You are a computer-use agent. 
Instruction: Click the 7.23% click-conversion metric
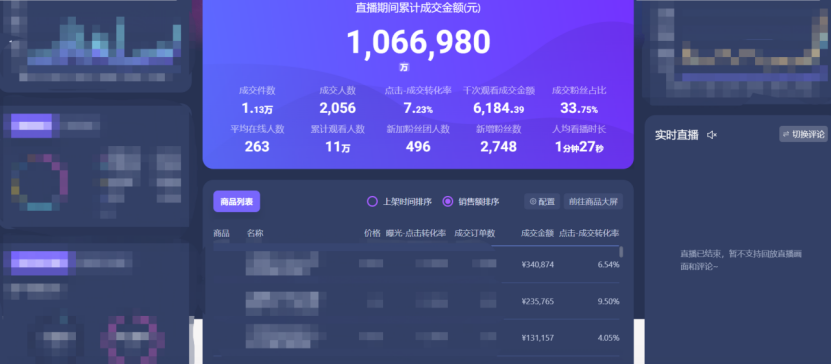[x=418, y=109]
